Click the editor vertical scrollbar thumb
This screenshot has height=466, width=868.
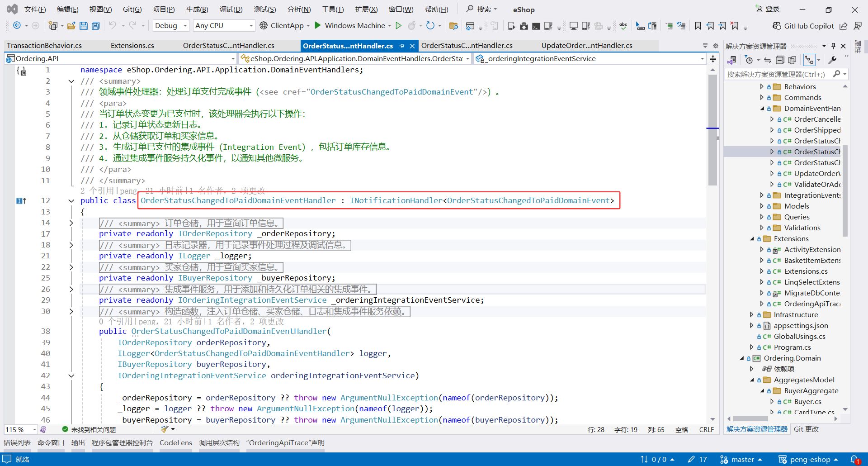712,130
